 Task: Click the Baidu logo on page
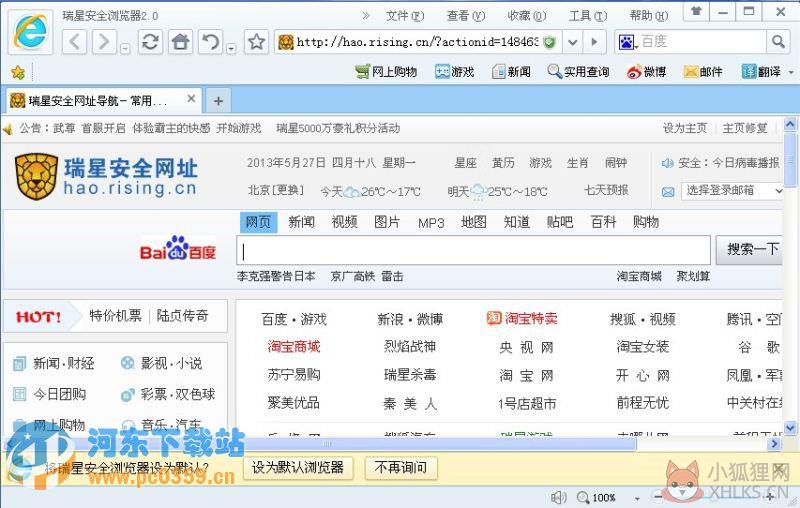(178, 248)
